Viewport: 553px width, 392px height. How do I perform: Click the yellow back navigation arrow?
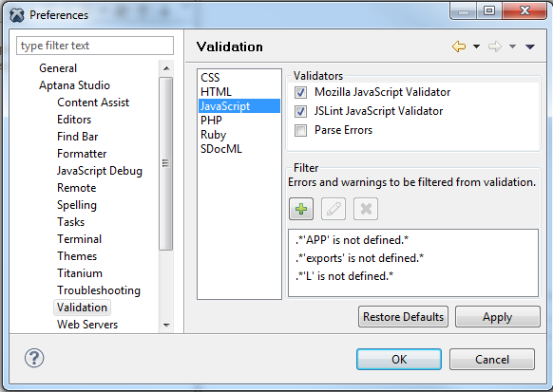tap(459, 47)
